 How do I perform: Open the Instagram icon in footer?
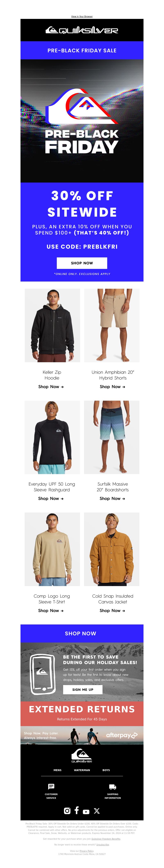[x=67, y=811]
